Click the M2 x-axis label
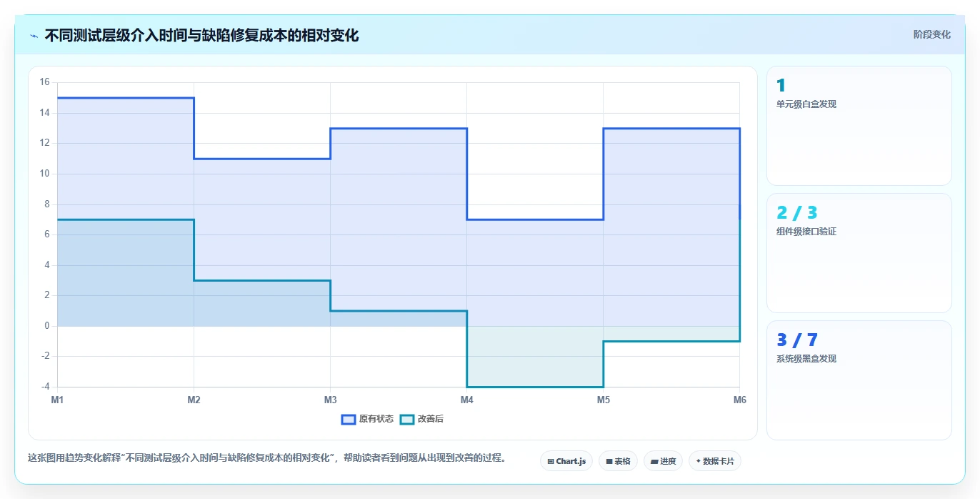This screenshot has height=499, width=980. click(194, 400)
